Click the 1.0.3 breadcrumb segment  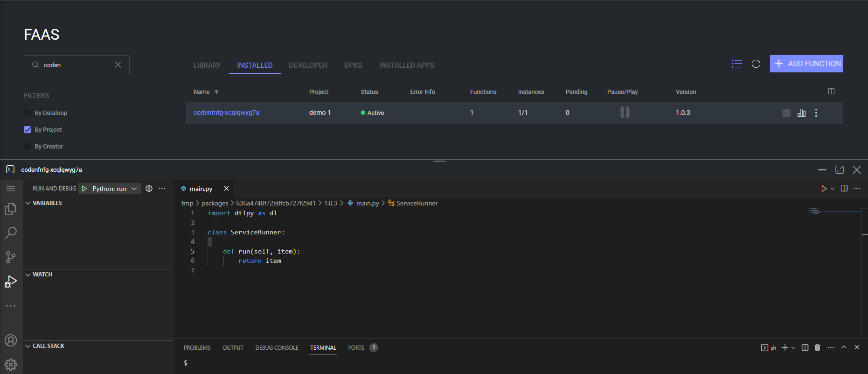331,203
